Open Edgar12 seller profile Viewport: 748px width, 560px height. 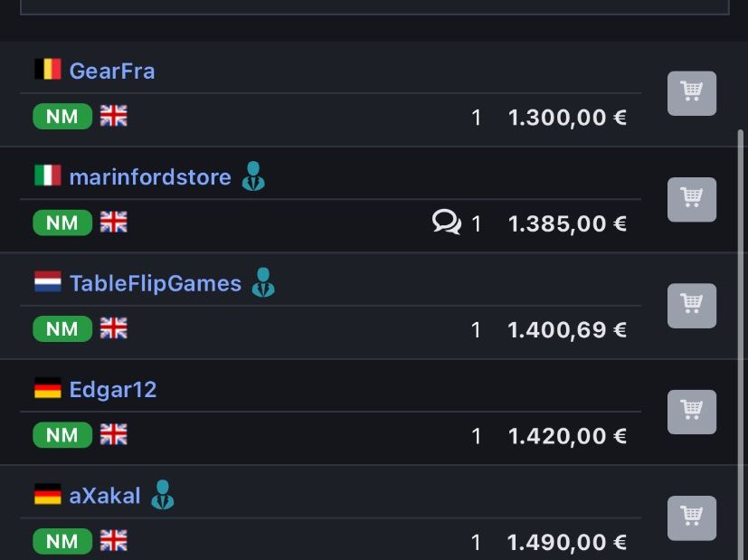point(113,390)
